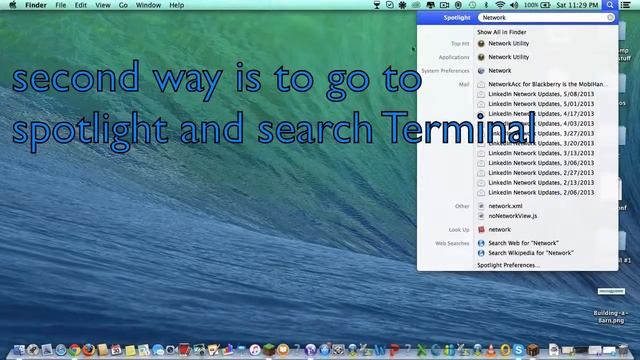Viewport: 640px width, 360px height.
Task: Click the wine glass menu bar icon
Action: coord(377,5)
